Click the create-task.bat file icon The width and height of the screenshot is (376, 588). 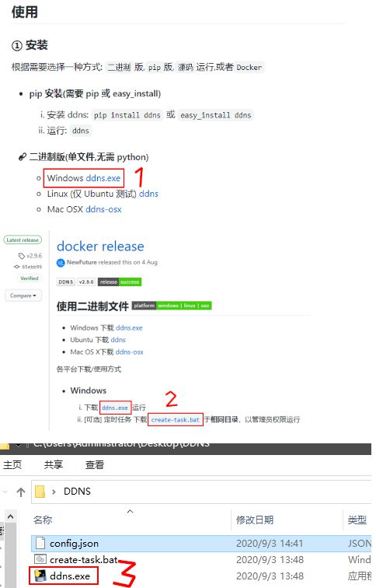click(40, 559)
